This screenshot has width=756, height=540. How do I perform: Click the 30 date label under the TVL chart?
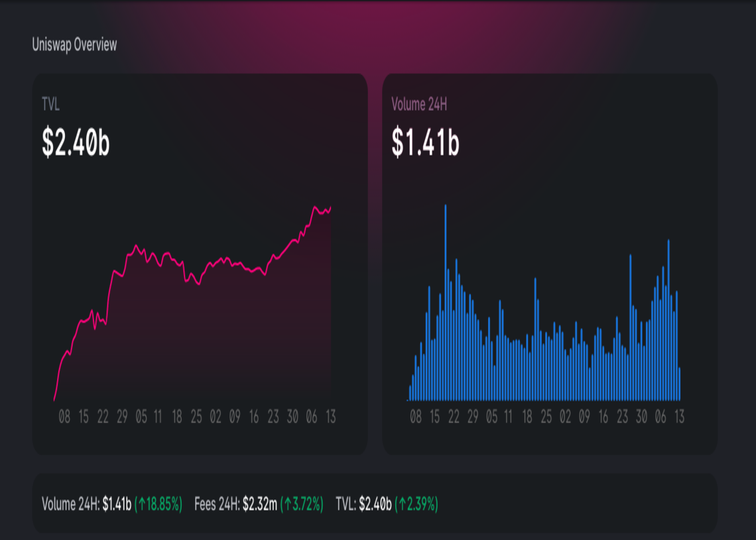pyautogui.click(x=292, y=417)
